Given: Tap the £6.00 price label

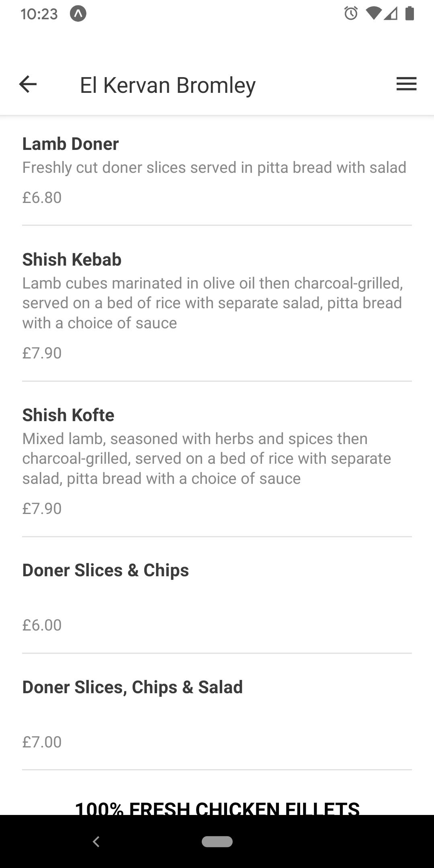Looking at the screenshot, I should click(x=42, y=625).
